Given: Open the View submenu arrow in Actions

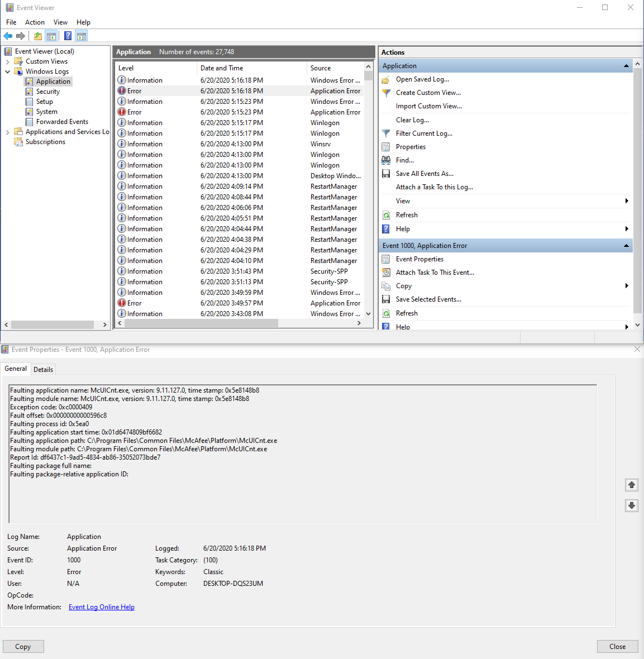Looking at the screenshot, I should point(627,201).
